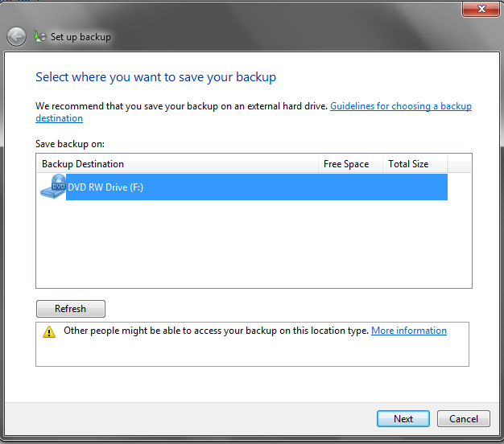Viewport: 504px width, 444px height.
Task: Go back using the round arrow button
Action: coord(16,37)
